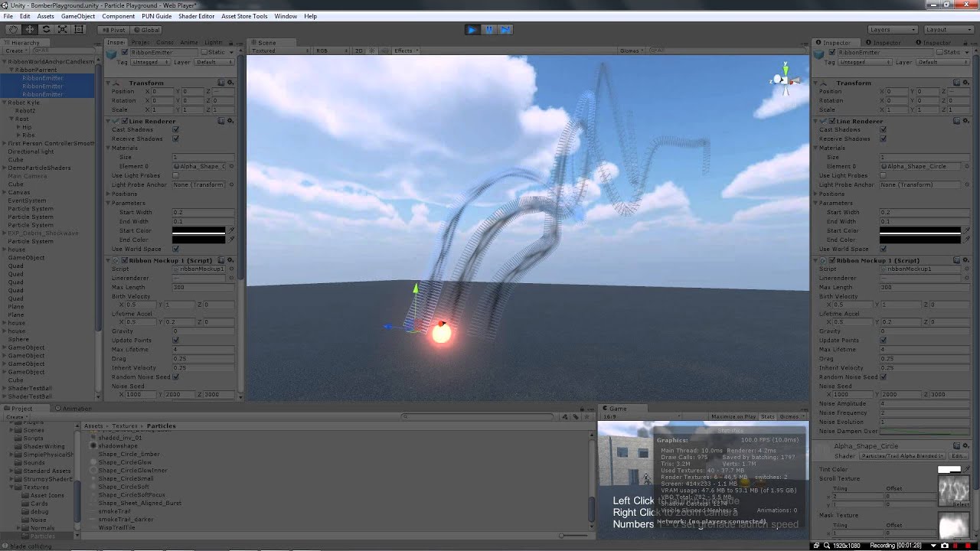Select the Scale tool
Image resolution: width=980 pixels, height=551 pixels.
[61, 29]
